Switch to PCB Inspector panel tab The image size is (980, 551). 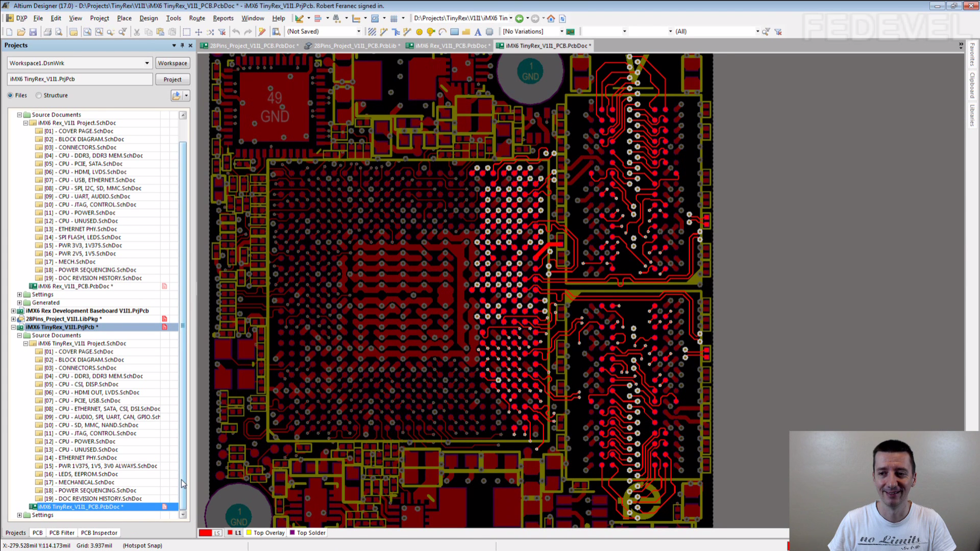coord(99,533)
